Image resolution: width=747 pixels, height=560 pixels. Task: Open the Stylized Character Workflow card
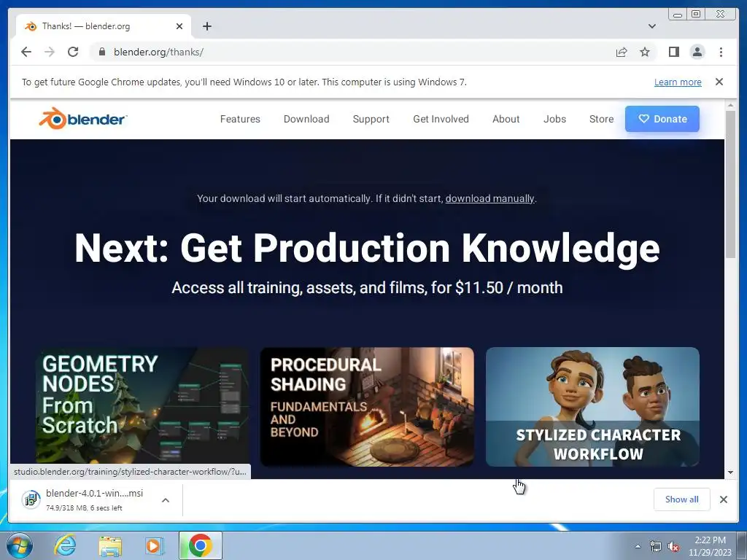coord(592,407)
